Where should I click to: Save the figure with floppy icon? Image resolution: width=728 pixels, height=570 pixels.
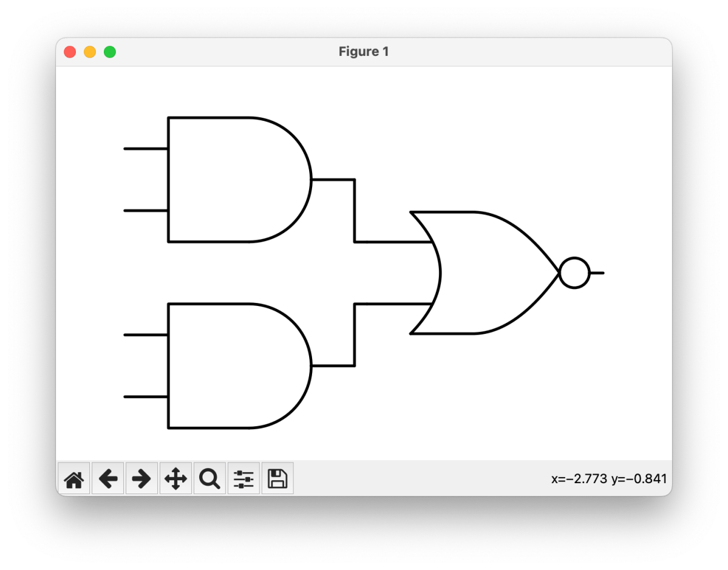pos(277,478)
